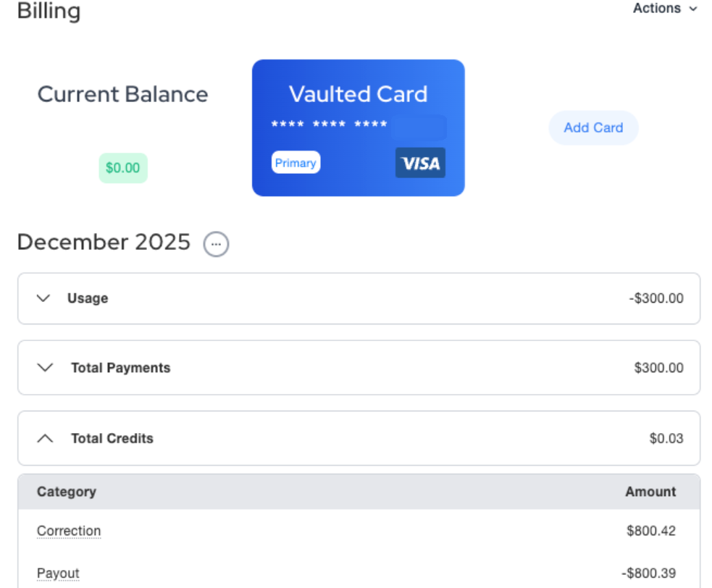Click the Usage amount -$300.00
The height and width of the screenshot is (588, 712).
click(x=656, y=298)
